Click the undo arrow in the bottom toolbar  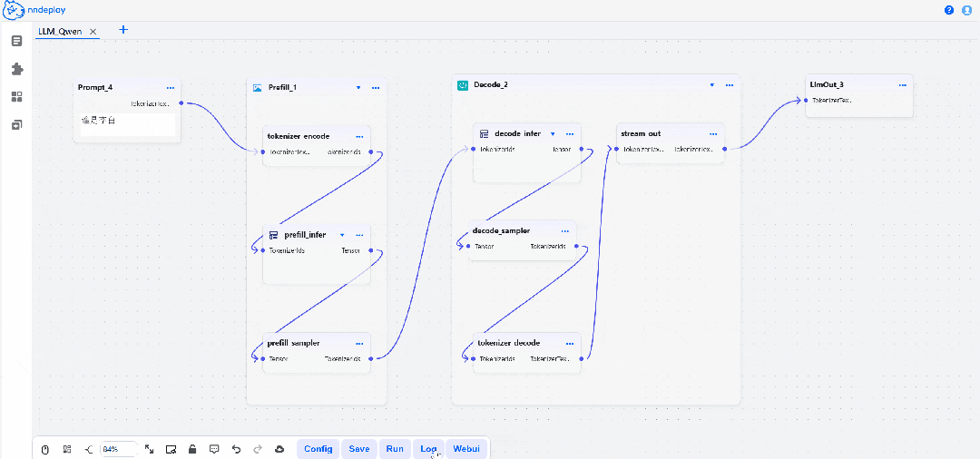[236, 449]
